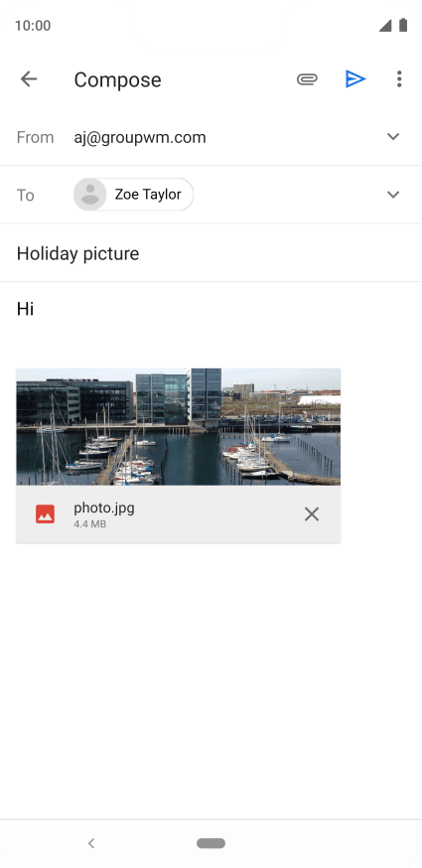This screenshot has height=868, width=422.
Task: Tap the sender address aj@groupwm.com
Action: pyautogui.click(x=140, y=137)
